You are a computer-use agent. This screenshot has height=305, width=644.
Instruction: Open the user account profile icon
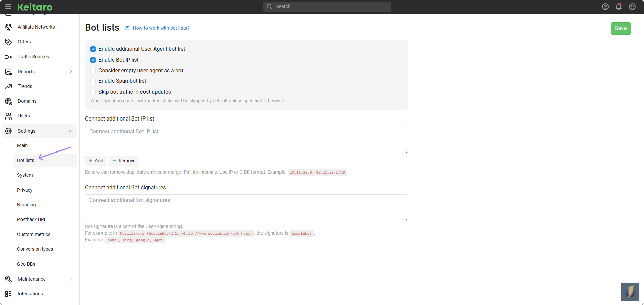(632, 7)
